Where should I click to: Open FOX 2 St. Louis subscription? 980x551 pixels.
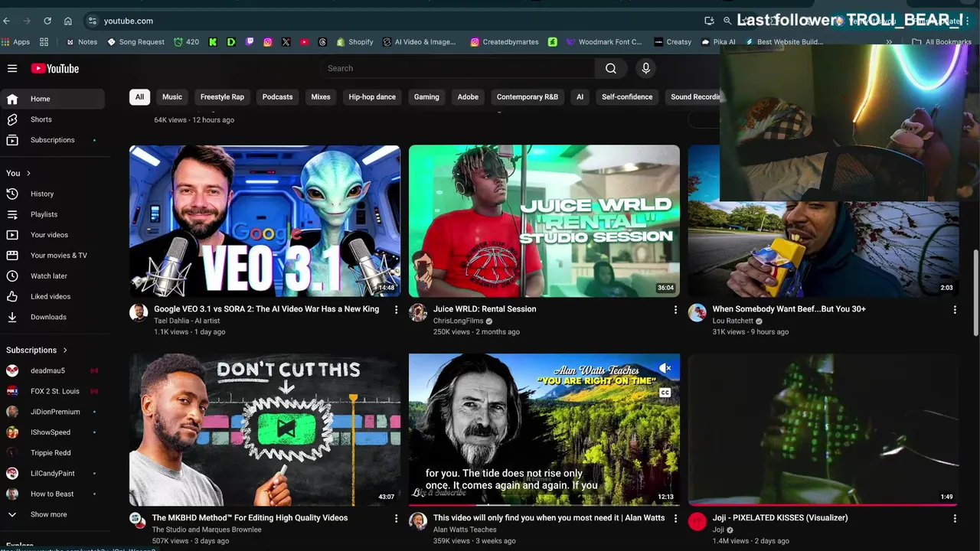52,391
